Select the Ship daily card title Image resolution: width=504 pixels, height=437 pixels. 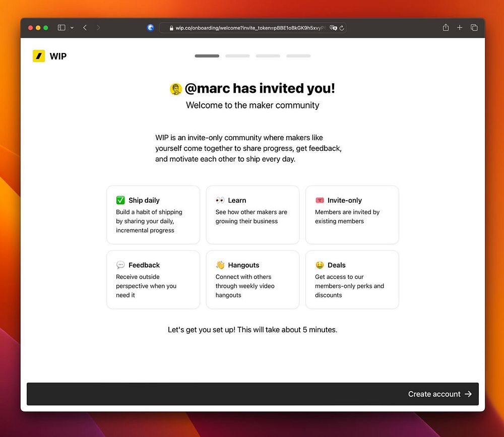(x=144, y=200)
